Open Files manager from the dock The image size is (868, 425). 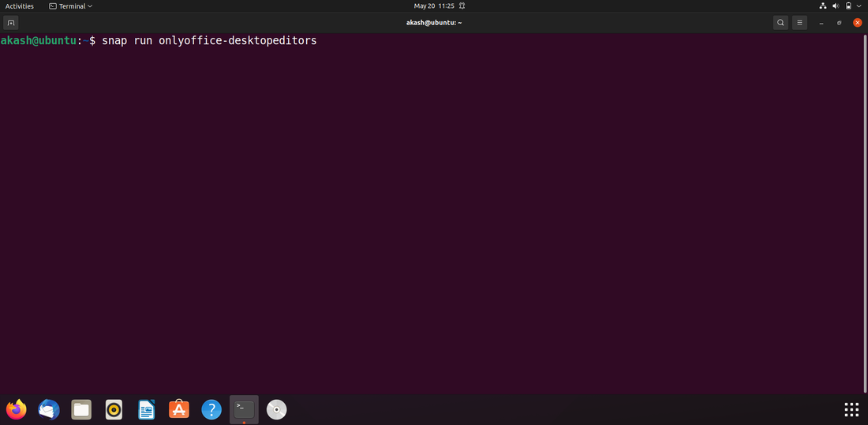(81, 409)
